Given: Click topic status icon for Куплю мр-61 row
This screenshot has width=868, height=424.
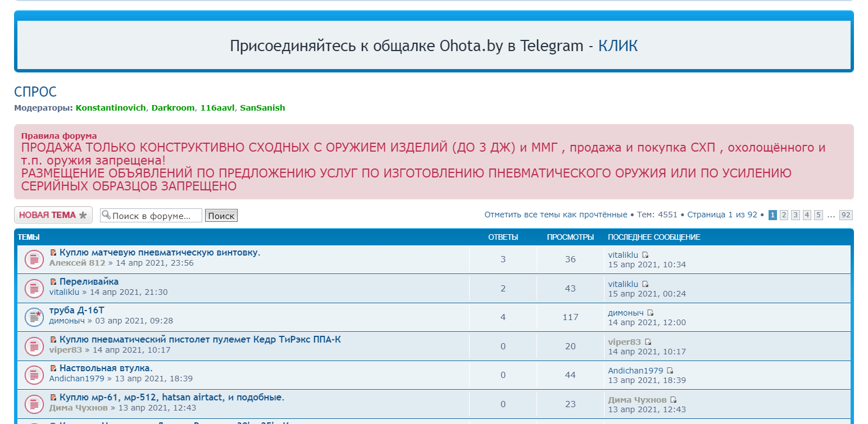Looking at the screenshot, I should pos(34,404).
